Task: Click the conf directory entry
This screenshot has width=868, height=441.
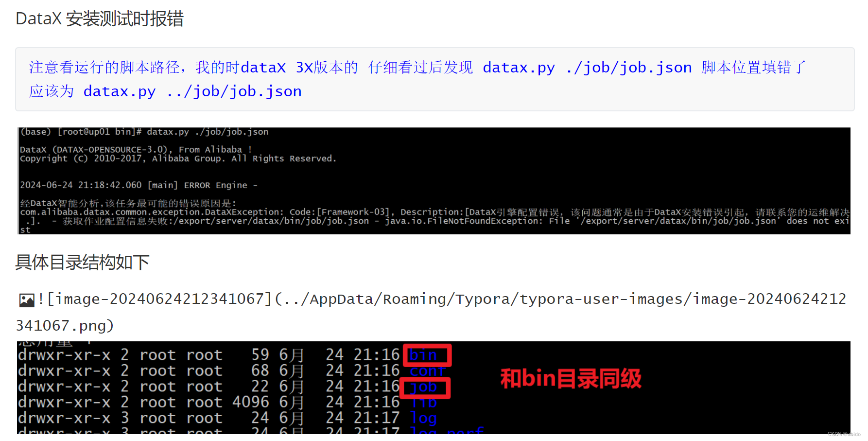Action: (427, 370)
